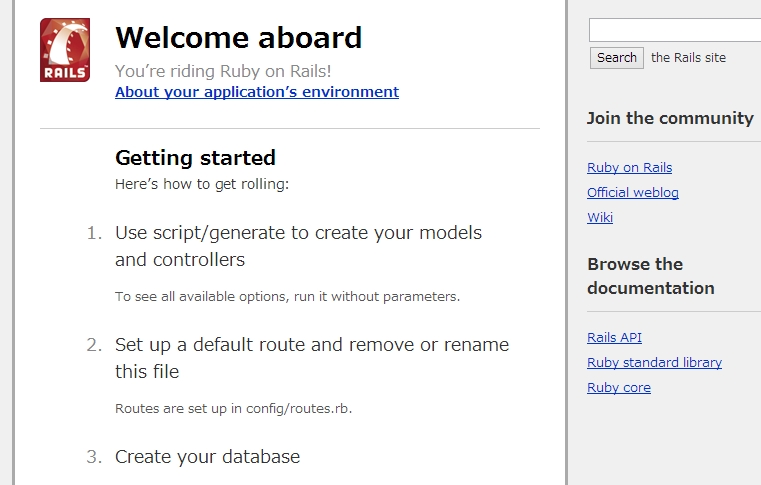Image resolution: width=761 pixels, height=485 pixels.
Task: Click the config/routes.rb note text
Action: 233,409
